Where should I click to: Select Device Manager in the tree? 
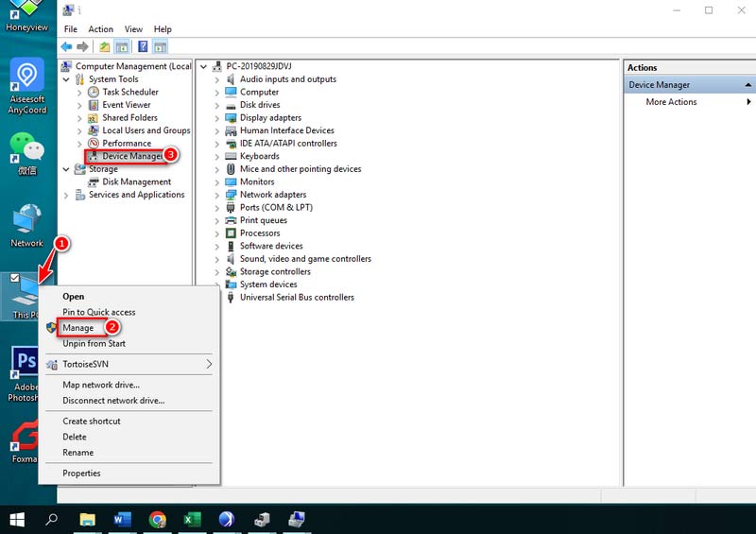click(x=132, y=156)
